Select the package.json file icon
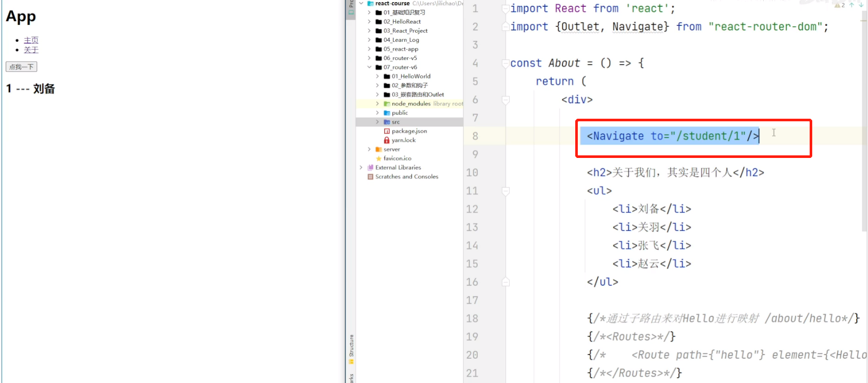Screen dimensions: 868x383 [387, 131]
